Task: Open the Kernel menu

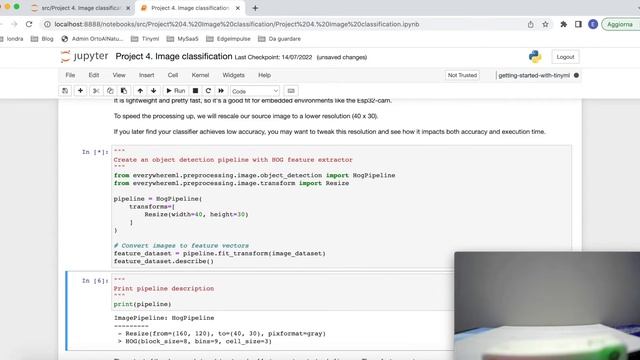Action: click(x=200, y=75)
